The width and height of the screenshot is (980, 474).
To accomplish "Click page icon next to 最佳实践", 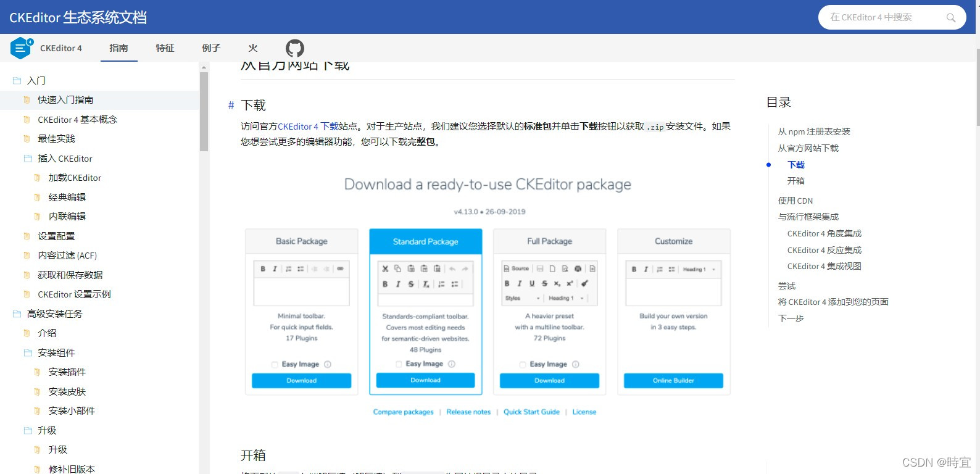I will [x=27, y=139].
